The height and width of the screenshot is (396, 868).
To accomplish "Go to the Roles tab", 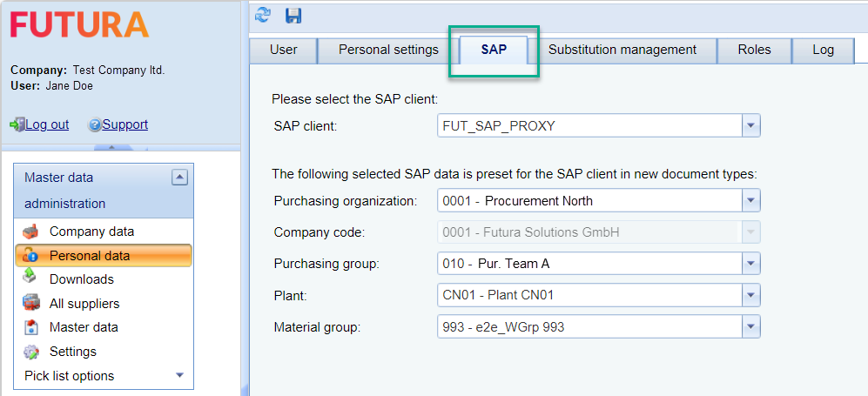I will pyautogui.click(x=754, y=50).
